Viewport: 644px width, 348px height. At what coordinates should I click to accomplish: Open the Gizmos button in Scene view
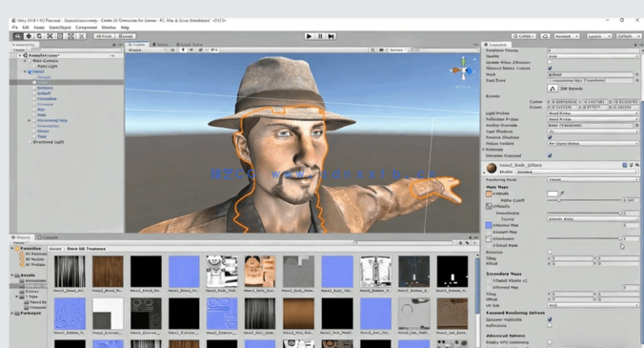pos(397,50)
